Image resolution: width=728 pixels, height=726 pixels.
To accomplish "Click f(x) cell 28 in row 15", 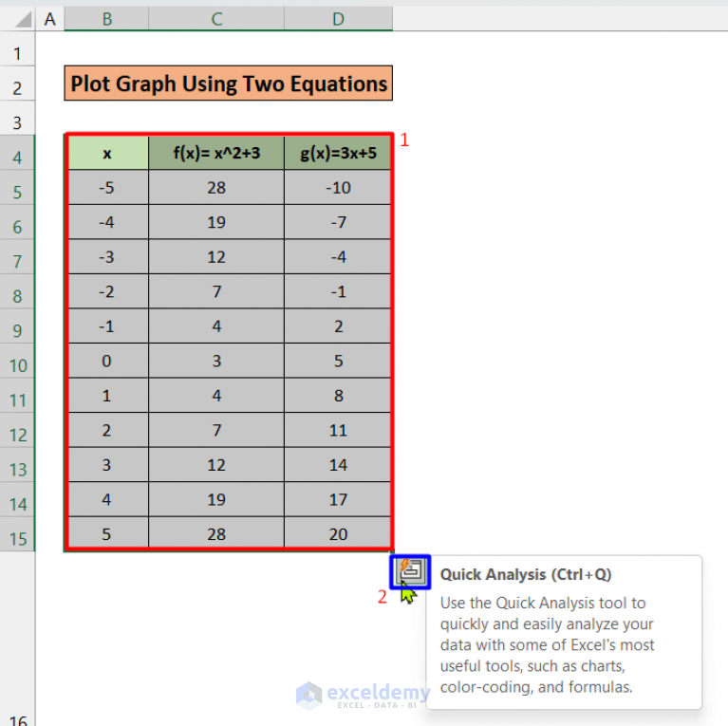I will (216, 533).
